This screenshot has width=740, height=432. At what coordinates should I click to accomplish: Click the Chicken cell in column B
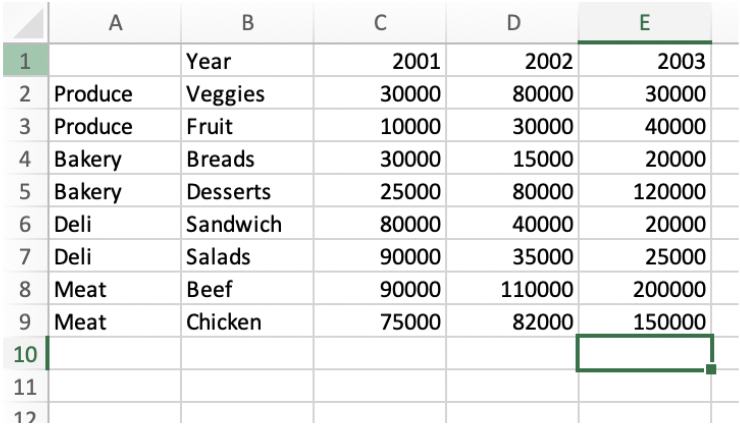(247, 321)
